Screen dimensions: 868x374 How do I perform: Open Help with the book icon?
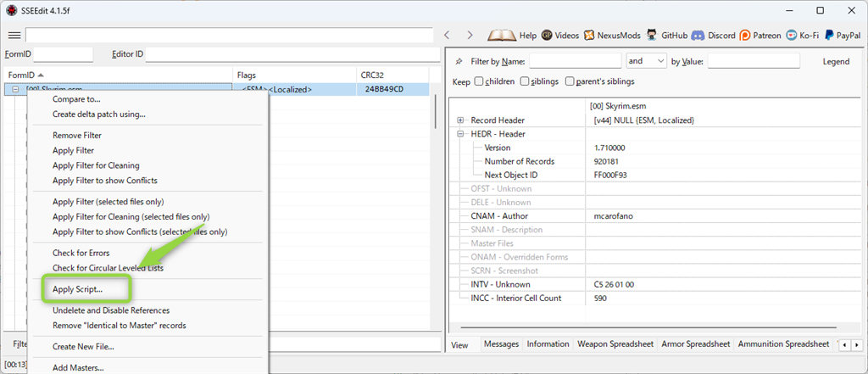[x=512, y=36]
